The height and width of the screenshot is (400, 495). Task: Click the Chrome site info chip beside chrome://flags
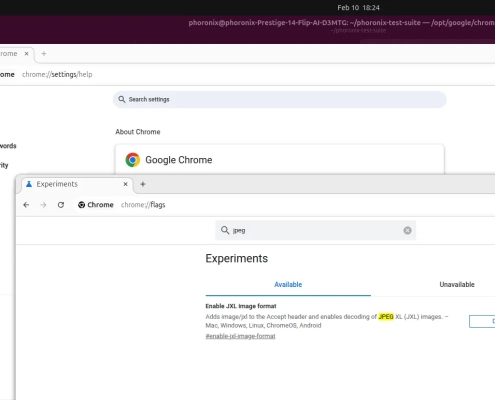pos(96,205)
